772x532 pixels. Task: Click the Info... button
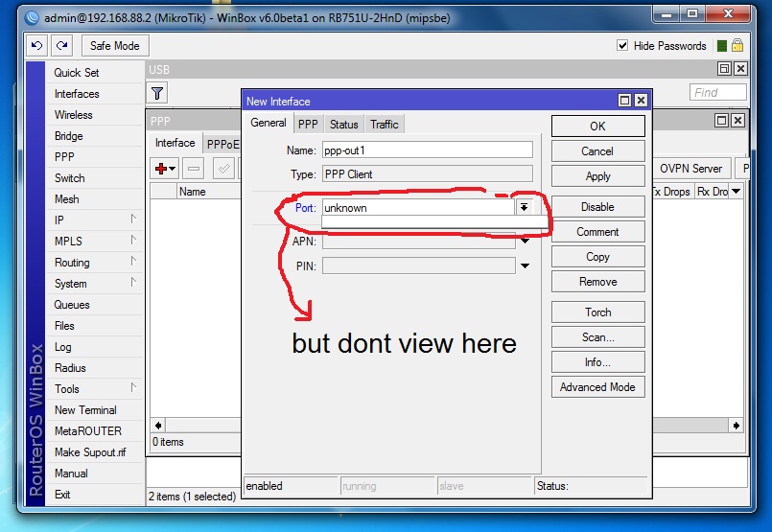coord(597,362)
